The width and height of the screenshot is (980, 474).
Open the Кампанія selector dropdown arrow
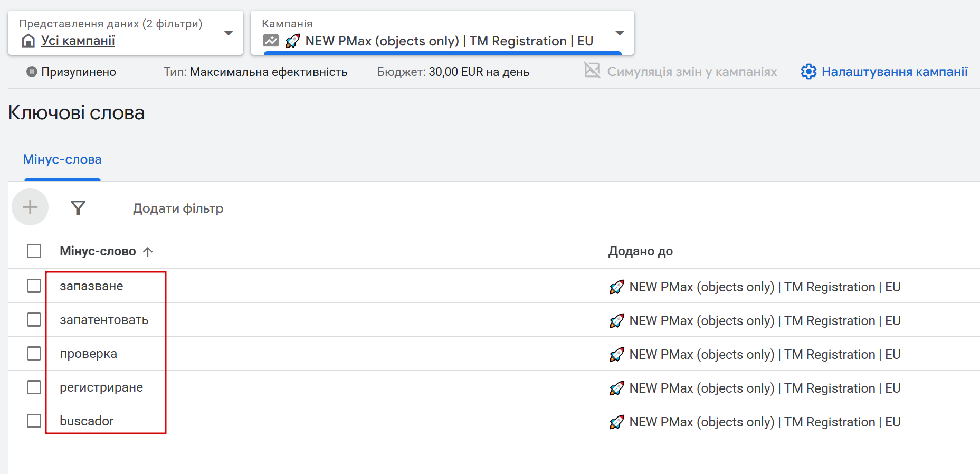tap(620, 33)
